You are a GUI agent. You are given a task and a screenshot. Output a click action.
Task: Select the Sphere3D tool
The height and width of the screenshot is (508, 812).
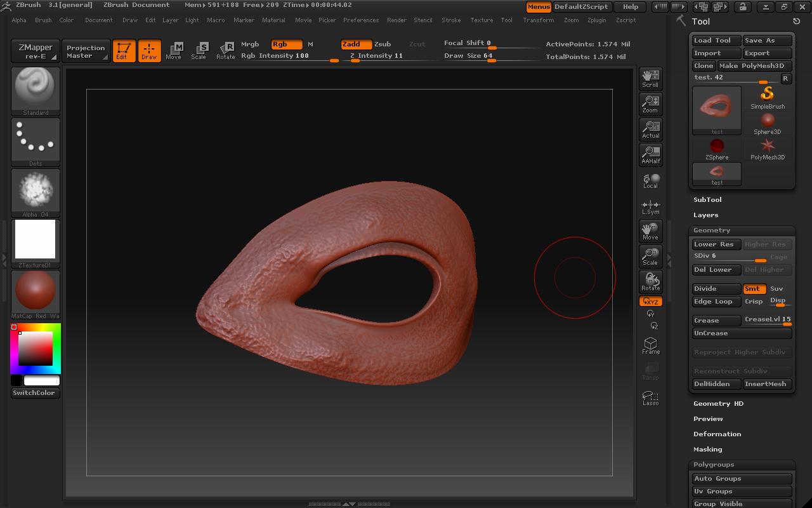[768, 123]
